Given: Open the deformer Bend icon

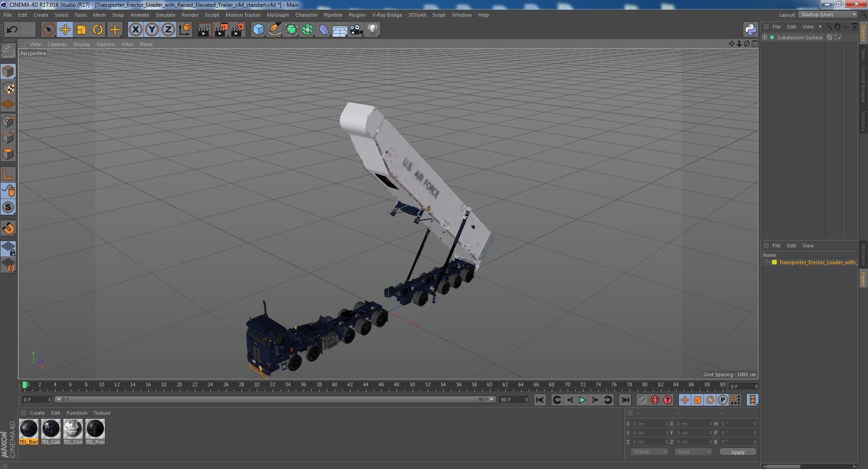Looking at the screenshot, I should pos(324,30).
